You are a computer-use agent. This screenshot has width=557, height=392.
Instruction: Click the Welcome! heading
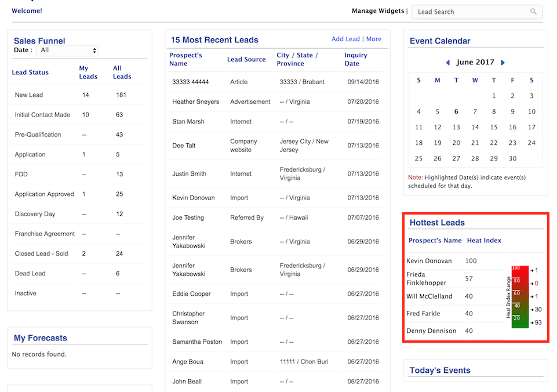[x=27, y=10]
